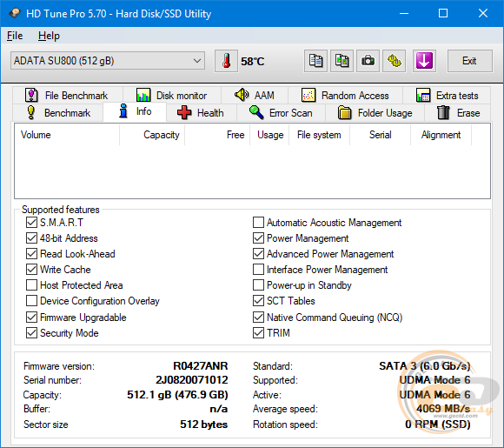Click the sector size value 512 bytes
Viewport: 504px width, 448px height.
tap(204, 425)
